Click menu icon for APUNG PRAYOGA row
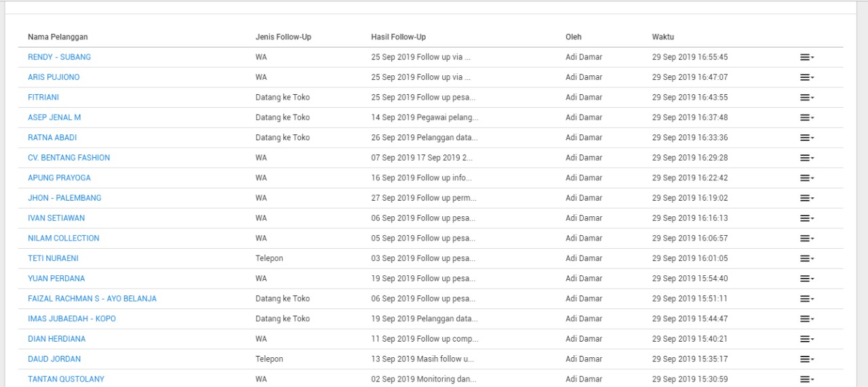Screen dimensions: 868x387 click(806, 178)
